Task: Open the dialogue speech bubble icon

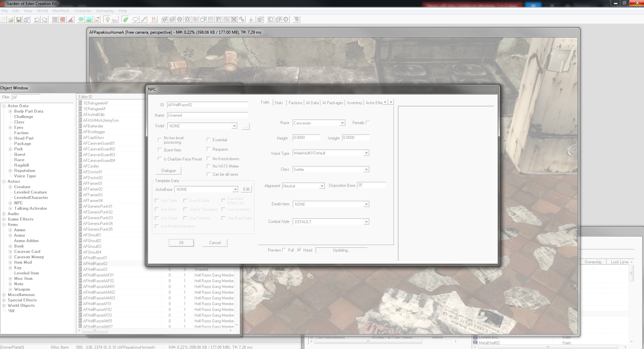Action: [x=135, y=20]
